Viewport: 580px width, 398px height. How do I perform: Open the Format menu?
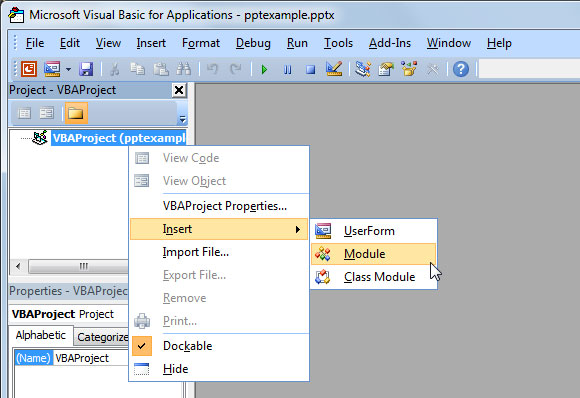coord(201,43)
